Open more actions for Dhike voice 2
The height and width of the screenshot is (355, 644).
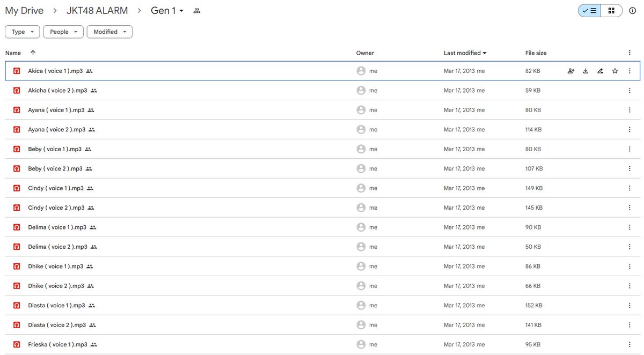click(630, 286)
